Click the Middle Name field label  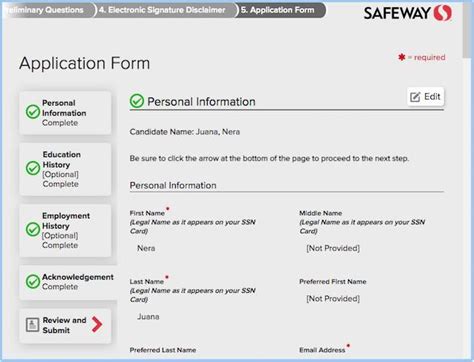point(321,213)
